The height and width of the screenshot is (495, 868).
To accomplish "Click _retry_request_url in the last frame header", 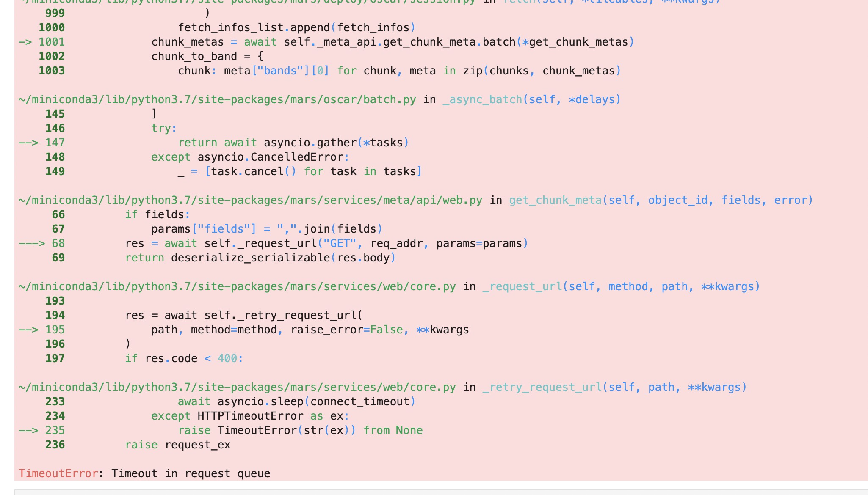I will [x=542, y=387].
